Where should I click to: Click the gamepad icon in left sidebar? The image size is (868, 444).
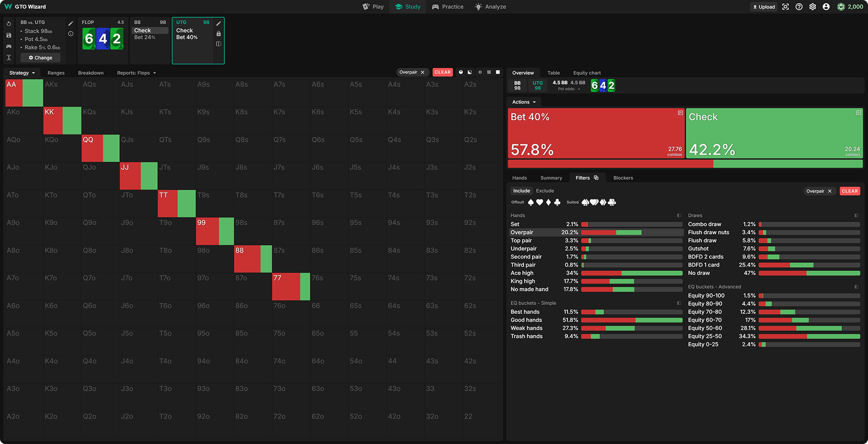coord(9,47)
